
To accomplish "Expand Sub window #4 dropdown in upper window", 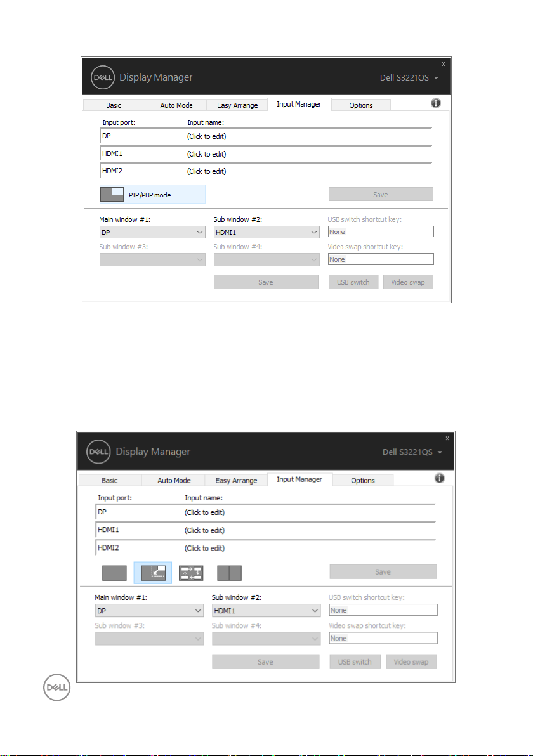I will [x=266, y=260].
